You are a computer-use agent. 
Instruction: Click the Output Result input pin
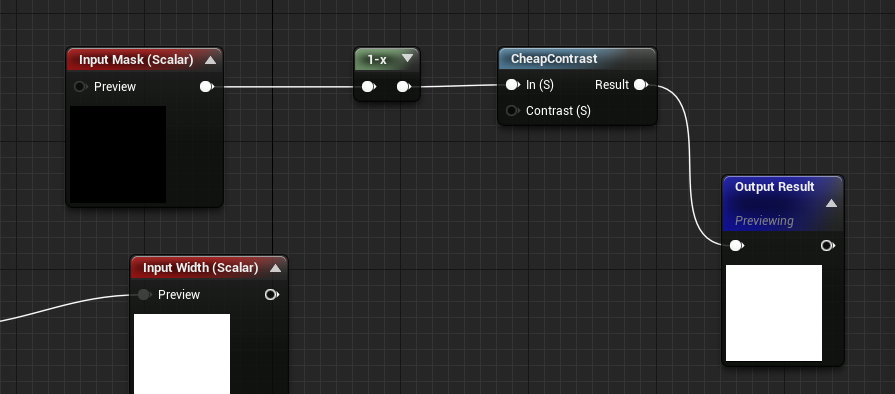[736, 246]
